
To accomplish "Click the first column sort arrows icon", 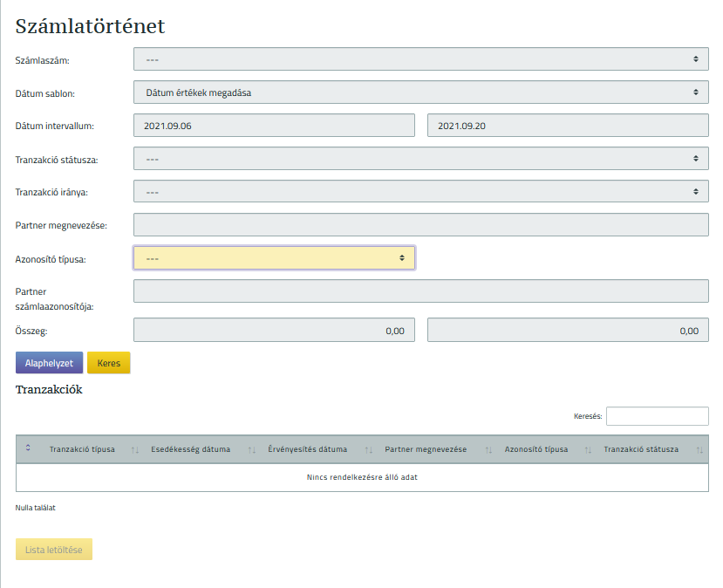I will click(x=28, y=448).
